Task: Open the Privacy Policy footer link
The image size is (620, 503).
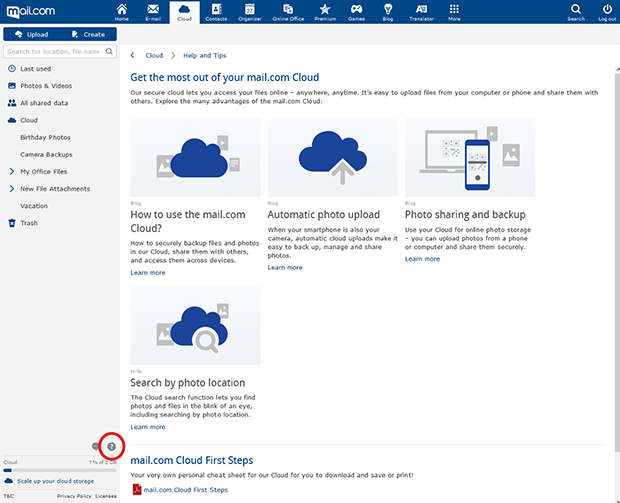Action: pos(74,496)
